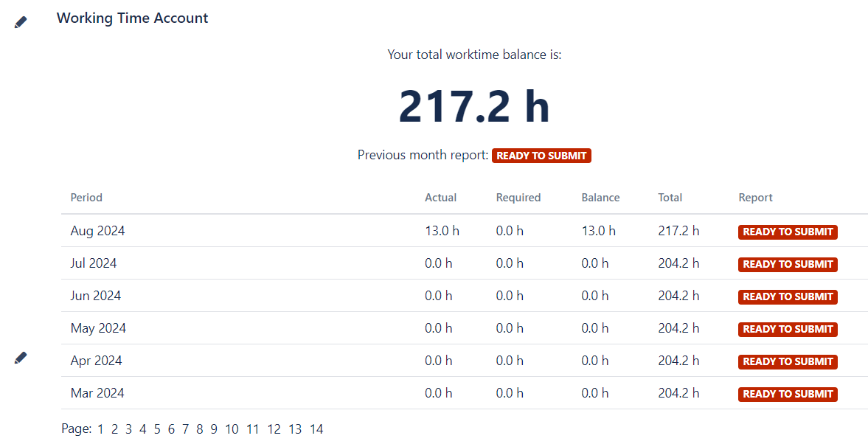
Task: Click READY TO SUBMIT for Jul 2024
Action: tap(788, 264)
